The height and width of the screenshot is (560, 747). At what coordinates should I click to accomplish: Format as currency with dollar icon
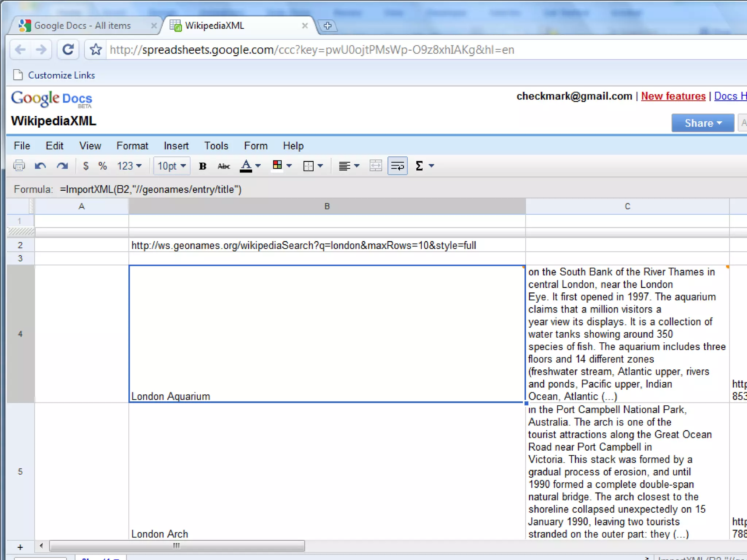pyautogui.click(x=86, y=166)
